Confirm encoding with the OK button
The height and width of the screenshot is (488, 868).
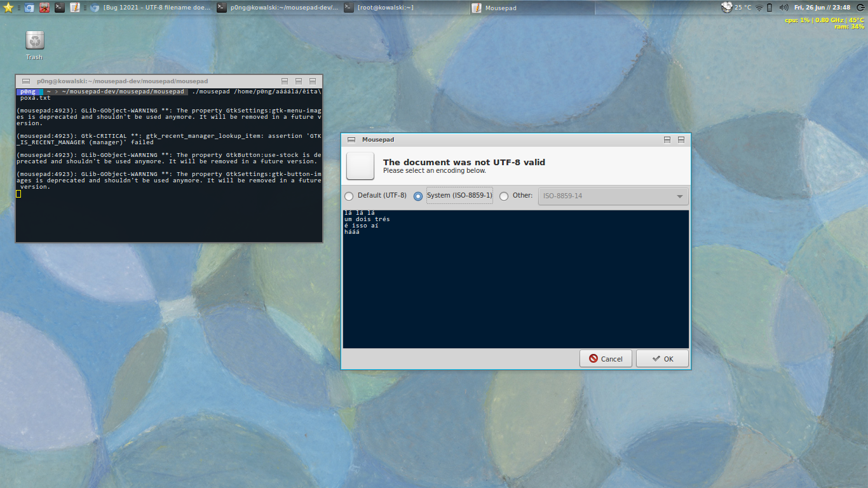point(662,358)
